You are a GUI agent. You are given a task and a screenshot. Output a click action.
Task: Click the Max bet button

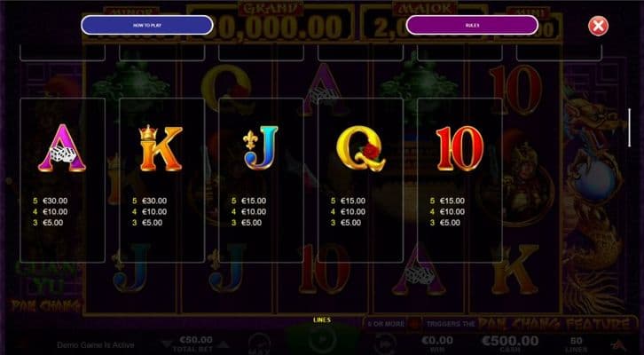coord(260,344)
